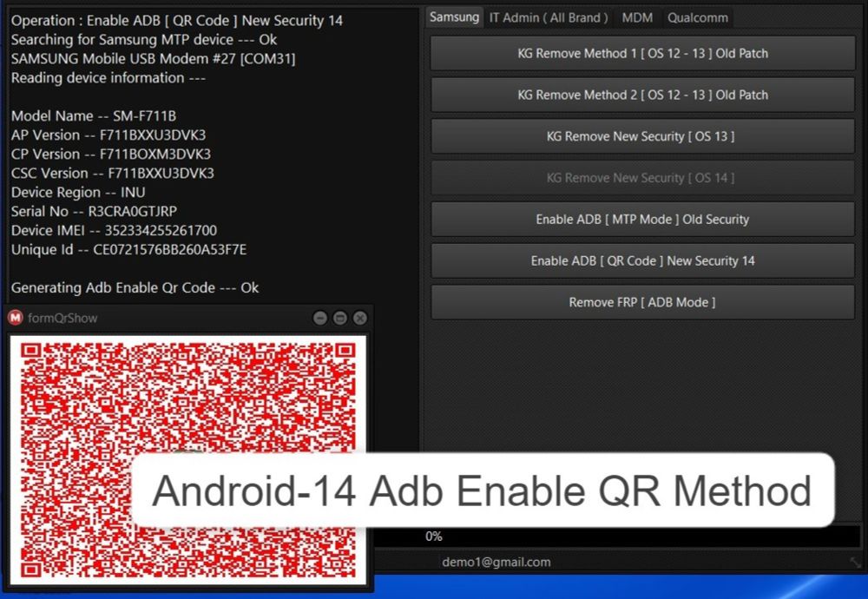The image size is (868, 599).
Task: Click Remove FRP ADB Mode button
Action: pos(642,302)
